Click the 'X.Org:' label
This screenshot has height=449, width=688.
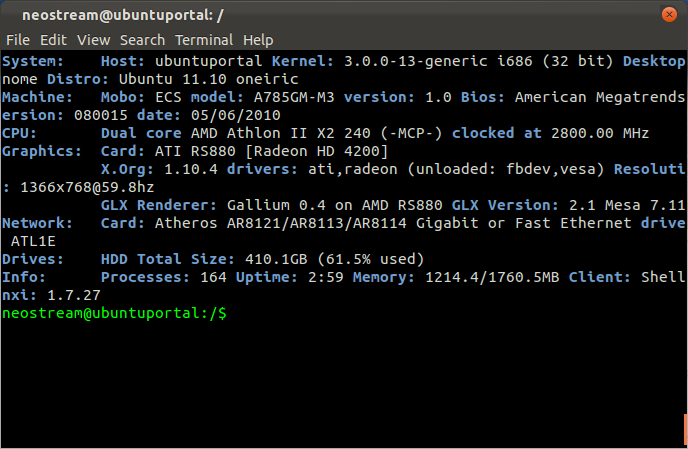(x=127, y=169)
